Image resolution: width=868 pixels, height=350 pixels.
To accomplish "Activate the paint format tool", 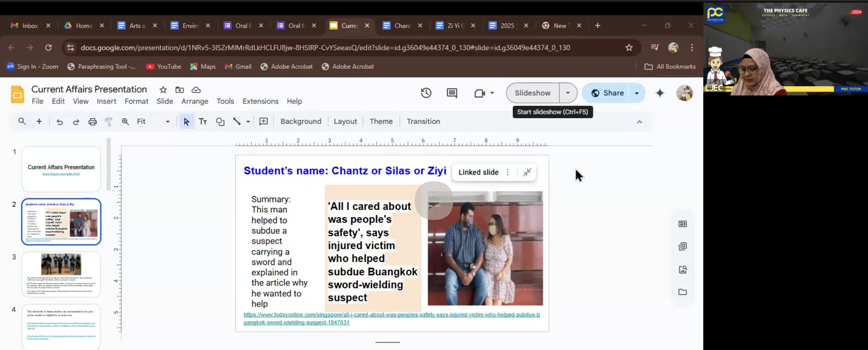I will pos(108,122).
